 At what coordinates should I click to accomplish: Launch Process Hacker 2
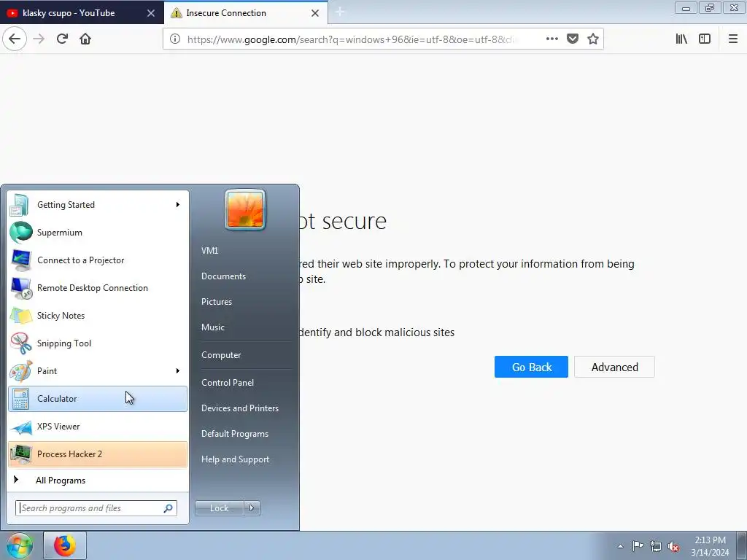click(98, 454)
